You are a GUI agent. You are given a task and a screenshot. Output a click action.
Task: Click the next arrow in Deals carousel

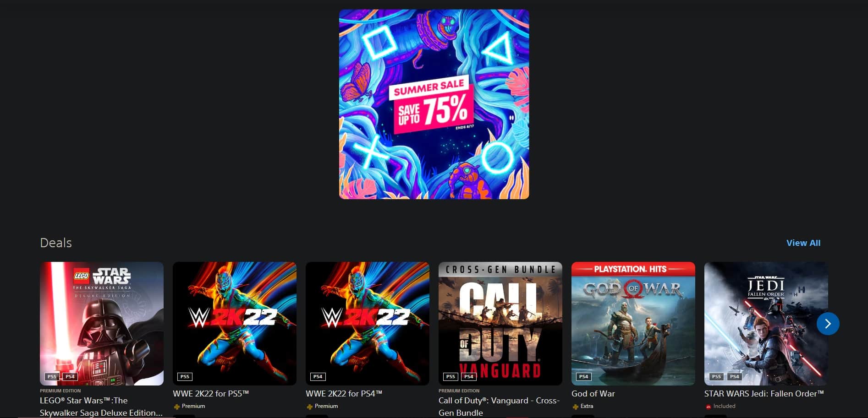click(828, 324)
